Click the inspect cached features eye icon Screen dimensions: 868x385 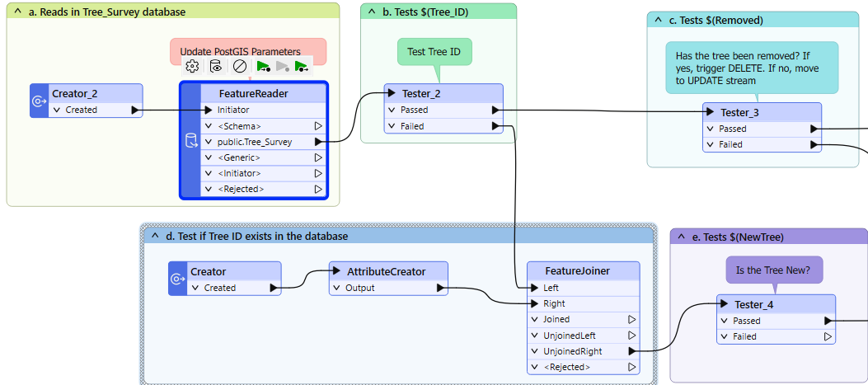[x=216, y=66]
